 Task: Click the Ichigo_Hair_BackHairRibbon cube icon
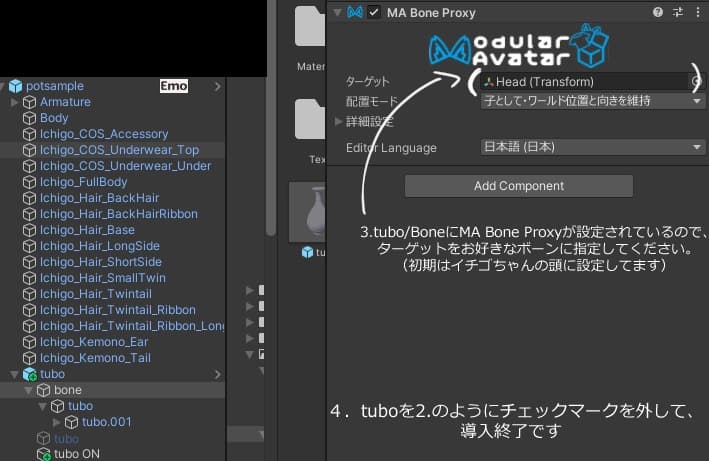(29, 214)
